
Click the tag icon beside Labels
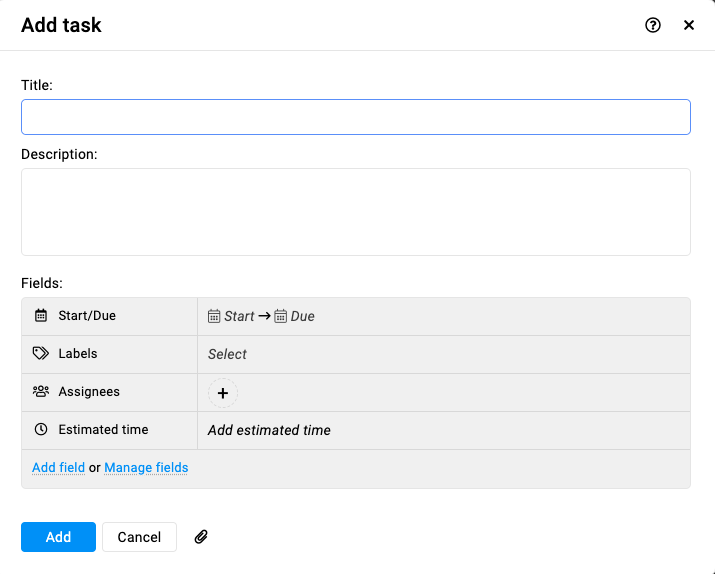coord(41,353)
